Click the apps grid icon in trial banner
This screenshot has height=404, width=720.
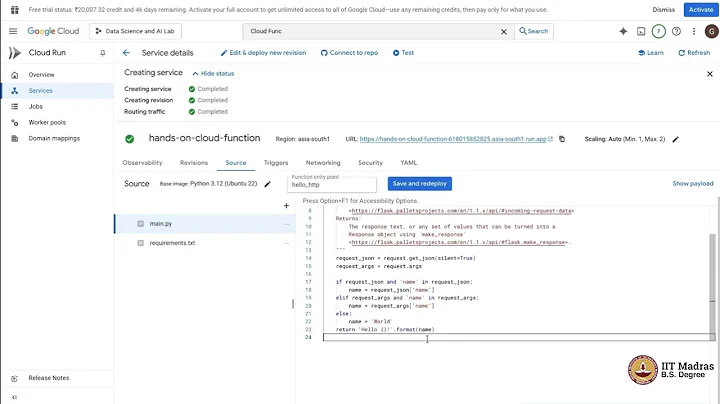coord(14,10)
